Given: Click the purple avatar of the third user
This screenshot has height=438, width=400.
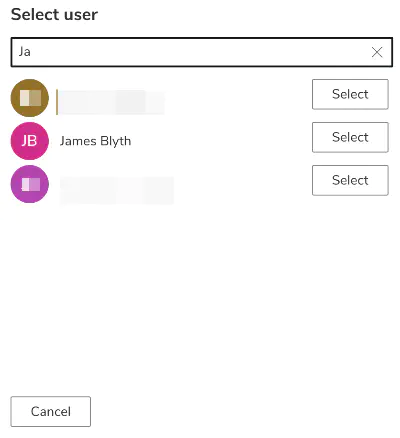Looking at the screenshot, I should [x=30, y=184].
